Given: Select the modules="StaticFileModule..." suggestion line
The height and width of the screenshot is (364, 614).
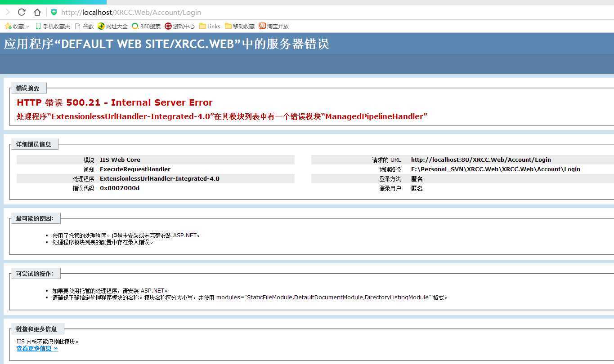Looking at the screenshot, I should click(250, 297).
